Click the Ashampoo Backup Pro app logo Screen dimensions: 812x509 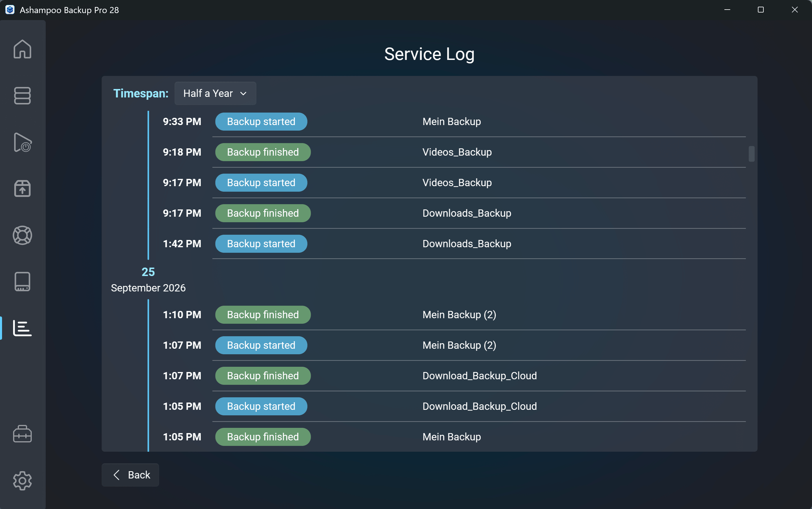tap(10, 10)
